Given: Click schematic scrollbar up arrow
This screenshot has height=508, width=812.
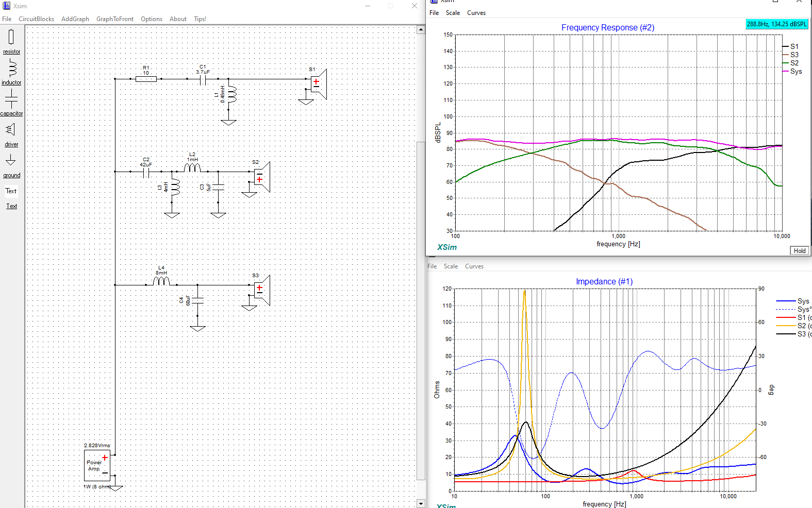Looking at the screenshot, I should pos(421,29).
